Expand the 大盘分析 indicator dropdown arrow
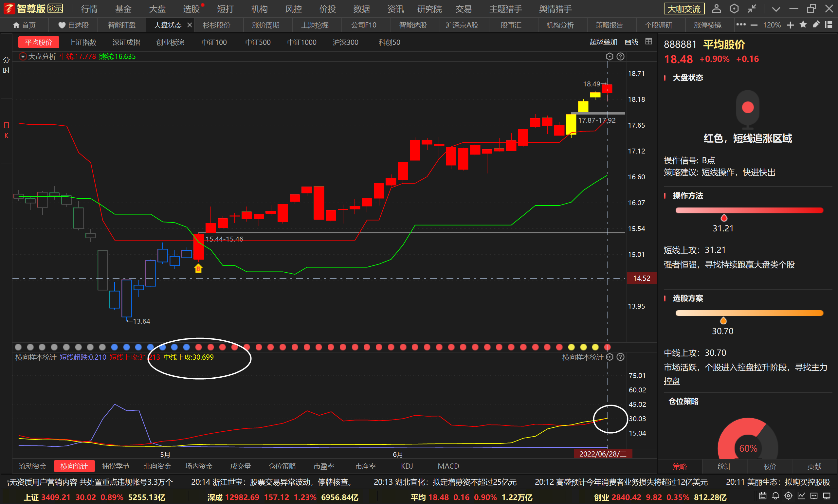838x504 pixels. pos(23,56)
